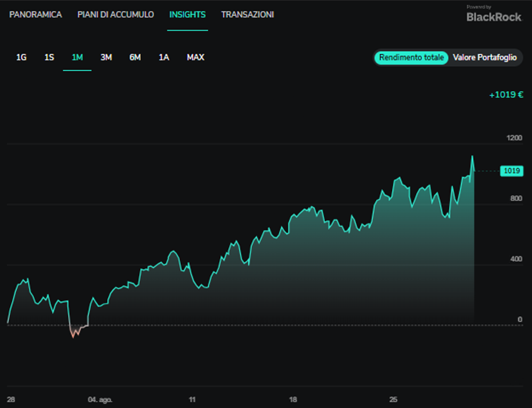
Task: Select the Insights tab
Action: click(x=187, y=15)
